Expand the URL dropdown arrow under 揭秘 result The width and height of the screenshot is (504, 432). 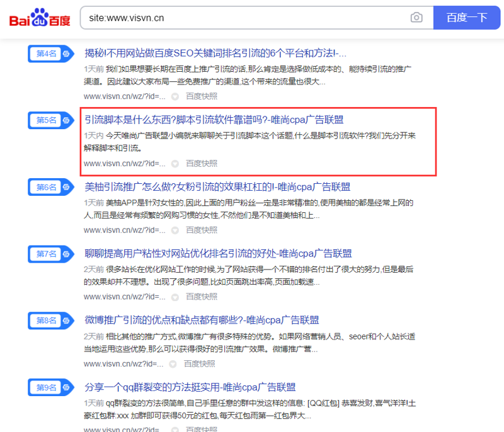click(x=175, y=96)
